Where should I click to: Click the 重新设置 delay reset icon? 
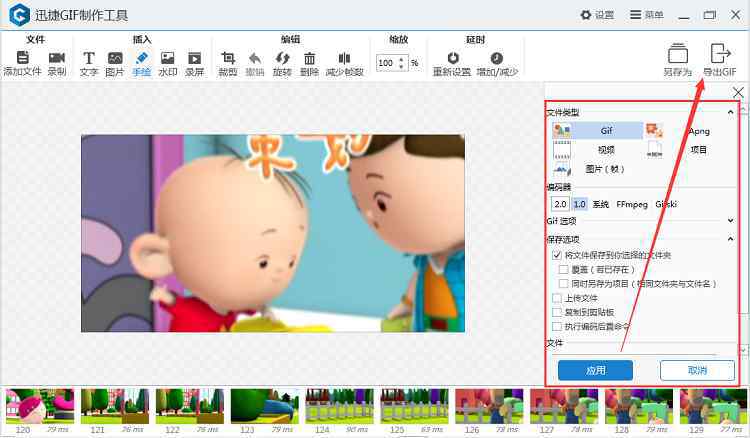pos(452,58)
